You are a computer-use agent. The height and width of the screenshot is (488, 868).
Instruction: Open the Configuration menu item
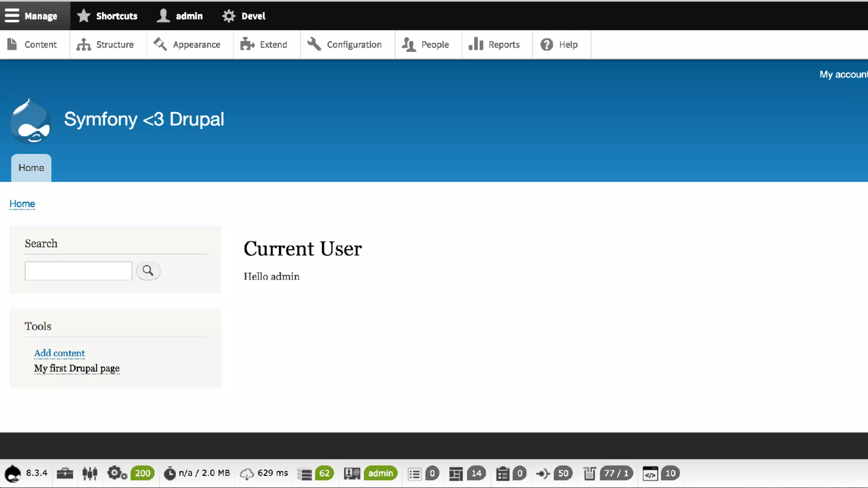[x=345, y=44]
